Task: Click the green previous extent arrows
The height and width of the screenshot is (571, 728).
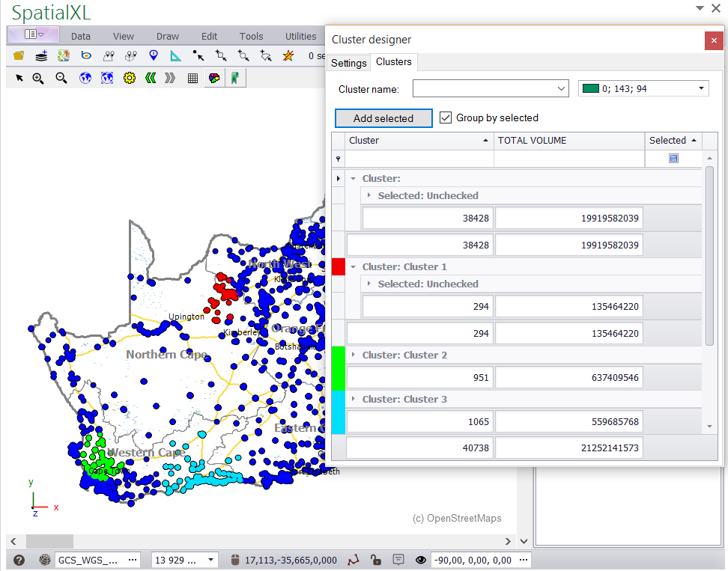Action: (x=151, y=78)
